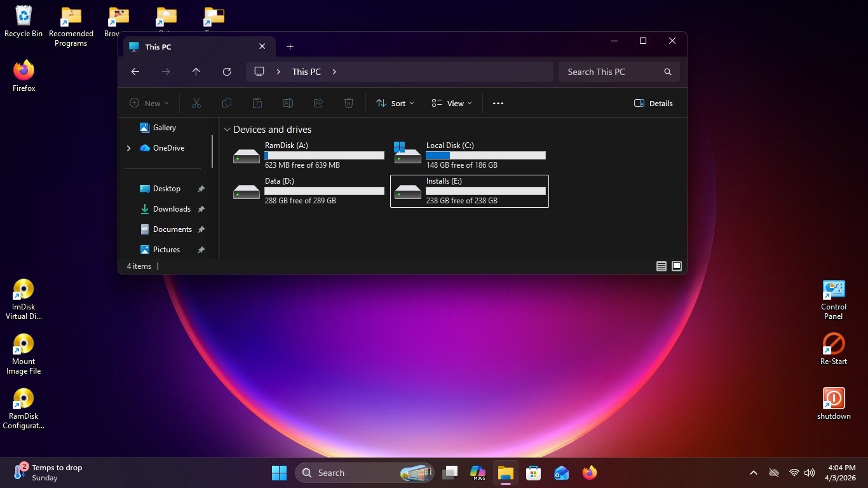Launch Firefox from the taskbar
The height and width of the screenshot is (488, 868).
pyautogui.click(x=590, y=473)
